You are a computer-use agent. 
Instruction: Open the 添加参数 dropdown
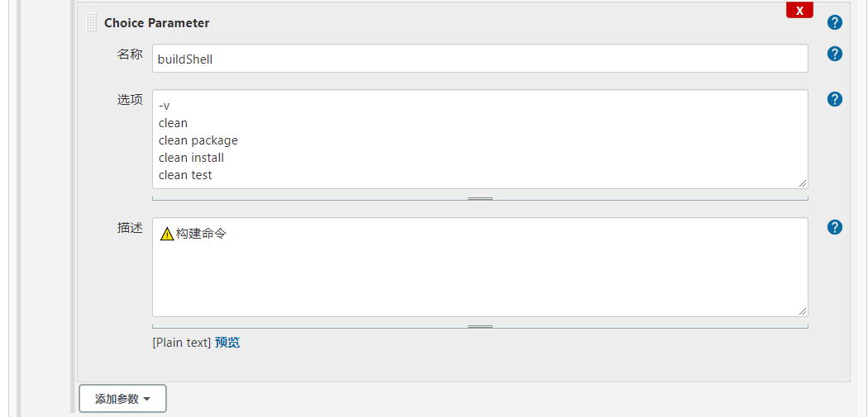pos(122,399)
